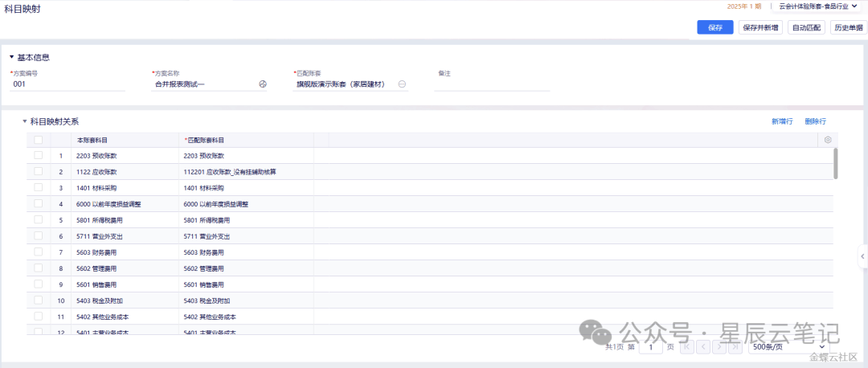The height and width of the screenshot is (368, 868).
Task: Expand the right side panel arrow
Action: click(862, 256)
